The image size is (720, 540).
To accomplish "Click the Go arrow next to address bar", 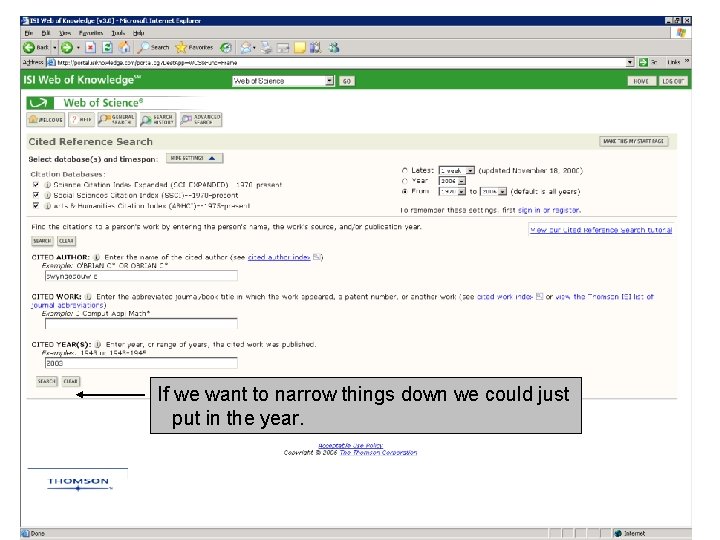I will (643, 62).
